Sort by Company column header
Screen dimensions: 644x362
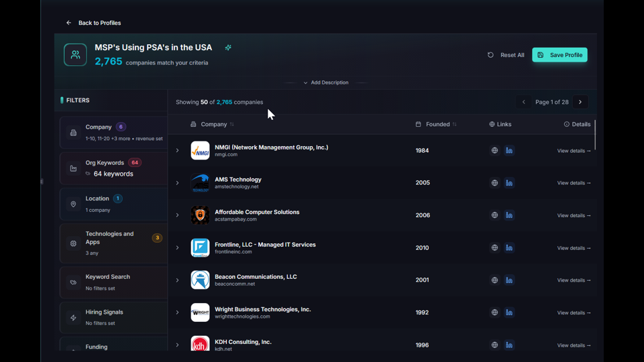(213, 124)
